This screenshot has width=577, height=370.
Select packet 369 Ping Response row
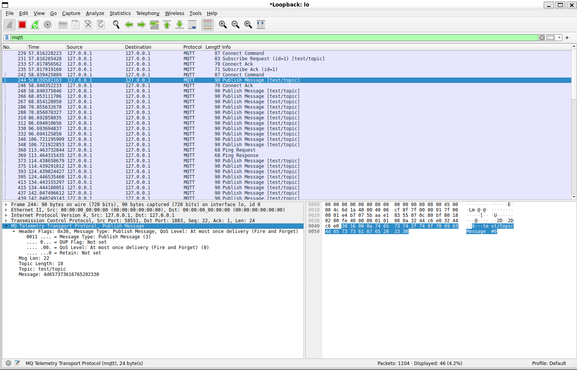click(x=287, y=155)
